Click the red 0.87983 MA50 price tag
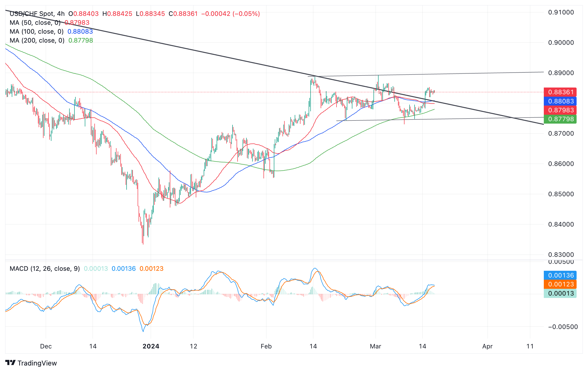This screenshot has width=588, height=372. pos(560,110)
